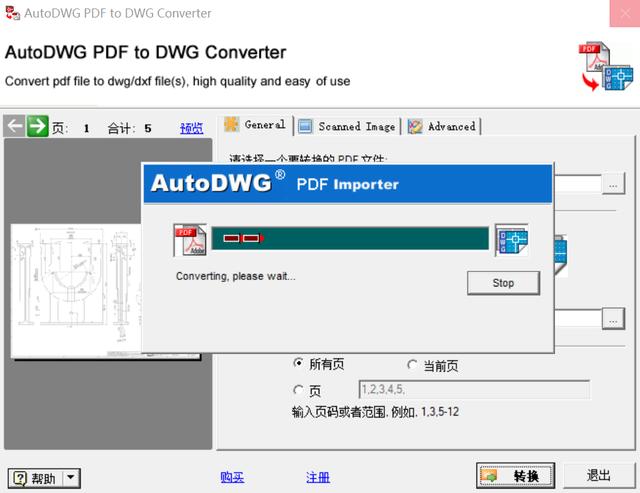The width and height of the screenshot is (640, 493).
Task: Open the 预览 preview link
Action: pyautogui.click(x=191, y=128)
